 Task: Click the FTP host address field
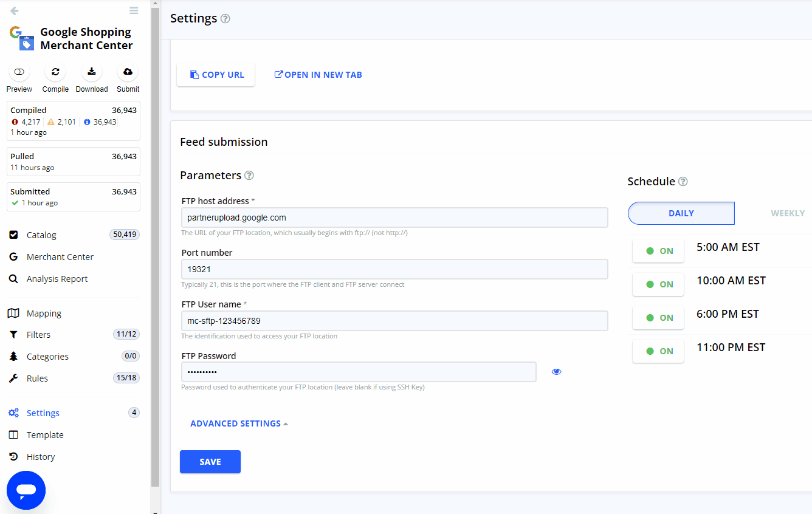tap(394, 218)
